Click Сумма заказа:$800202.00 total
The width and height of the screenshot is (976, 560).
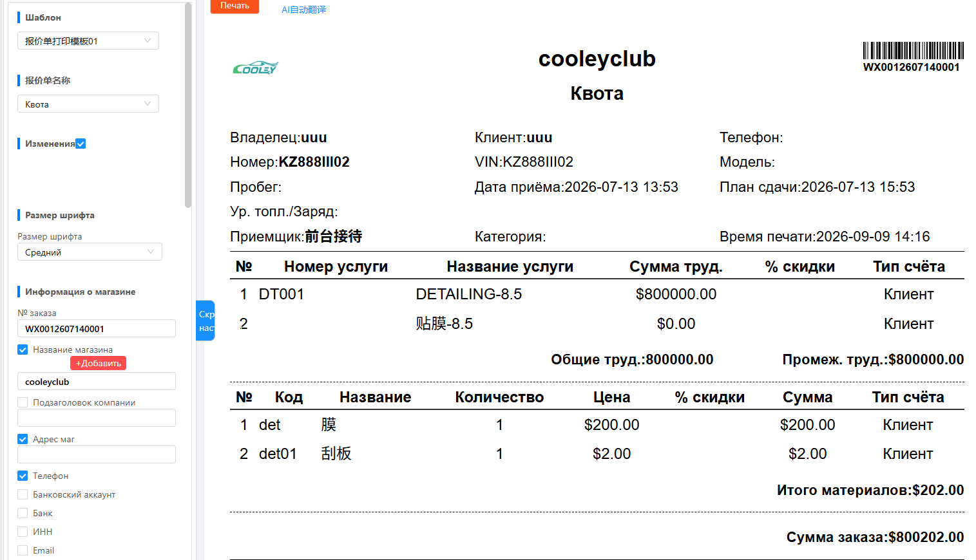coord(875,537)
